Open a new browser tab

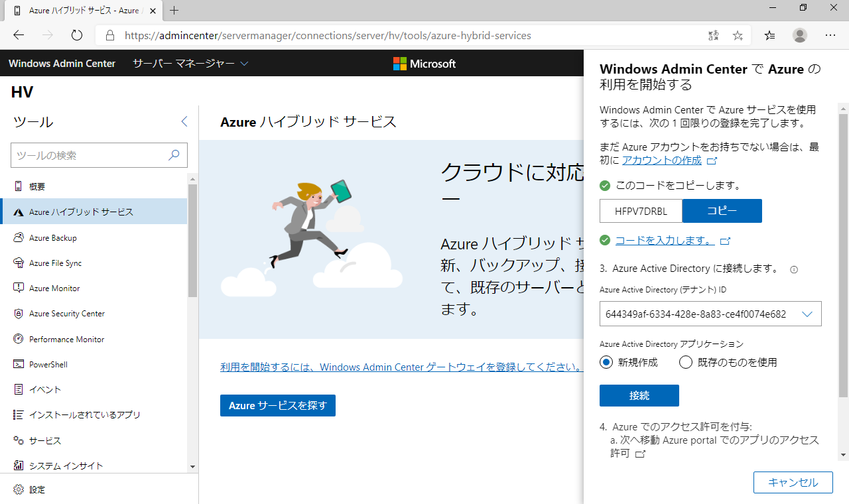click(174, 11)
